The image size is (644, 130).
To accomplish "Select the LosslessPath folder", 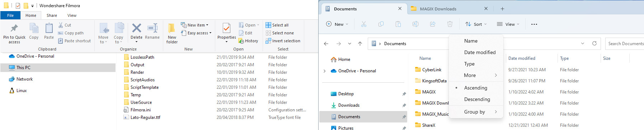I will [x=142, y=57].
